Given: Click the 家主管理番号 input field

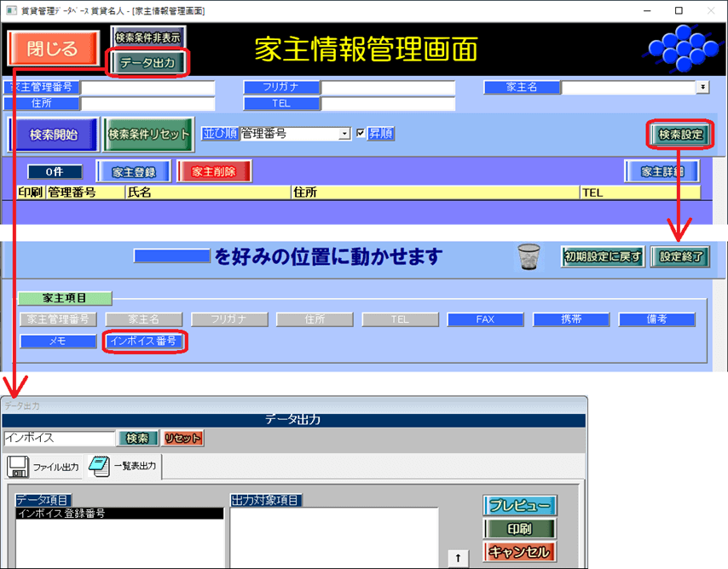Looking at the screenshot, I should pos(147,87).
